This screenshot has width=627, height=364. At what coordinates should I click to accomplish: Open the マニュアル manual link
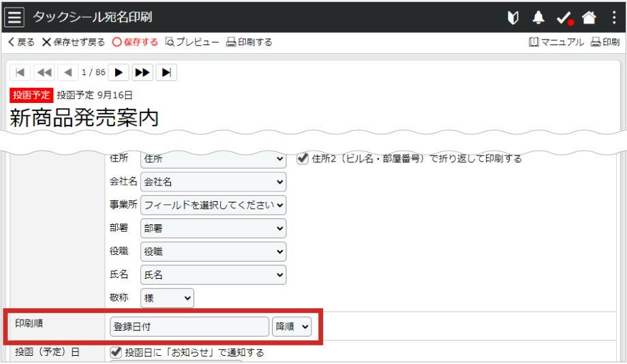coord(556,42)
